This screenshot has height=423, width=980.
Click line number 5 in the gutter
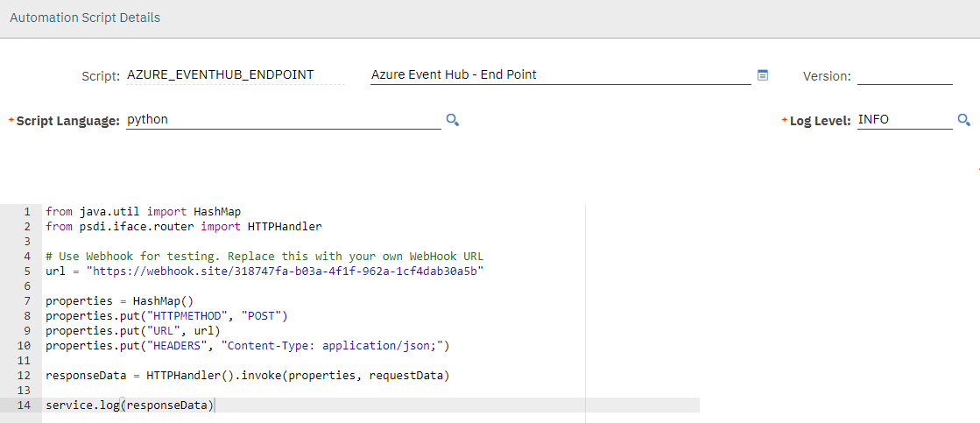[x=27, y=271]
